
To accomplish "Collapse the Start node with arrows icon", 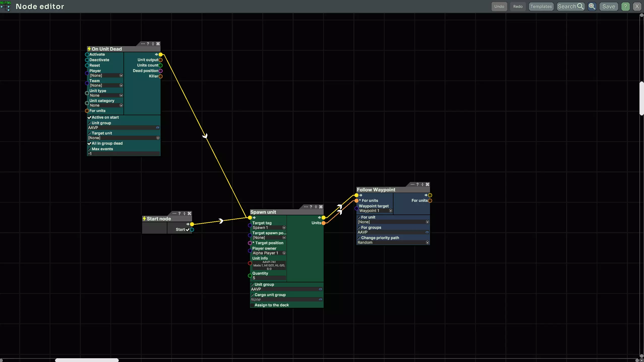I will point(185,214).
